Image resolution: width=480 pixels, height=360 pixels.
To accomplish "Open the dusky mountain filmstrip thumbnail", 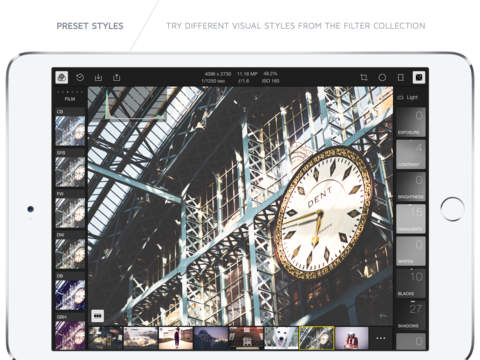I will (211, 338).
